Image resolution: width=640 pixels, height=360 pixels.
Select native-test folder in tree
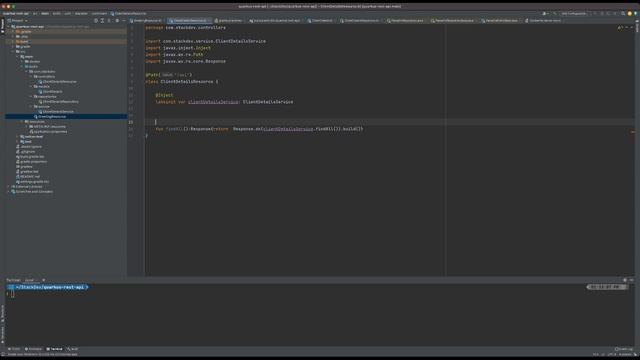[x=31, y=137]
